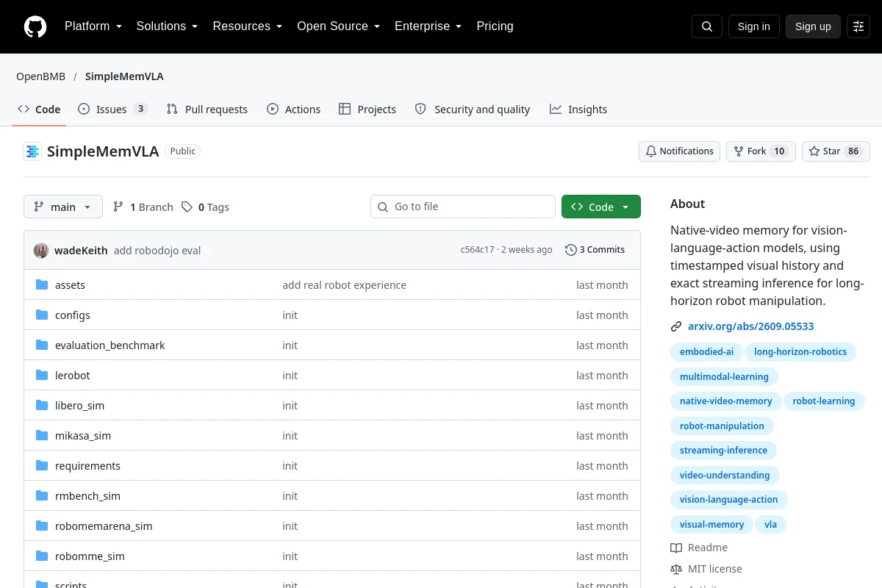Viewport: 882px width, 588px height.
Task: Open the arxiv.org/abs/2609.05533 link
Action: click(751, 326)
